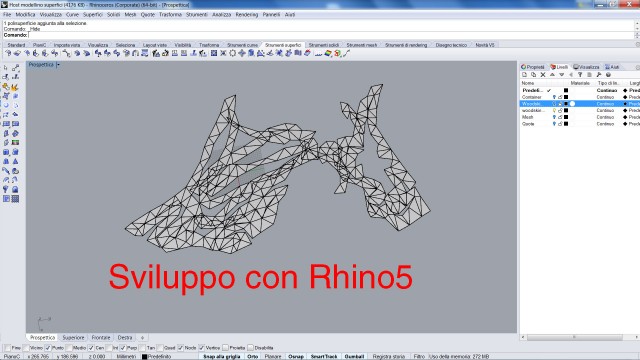Open the Superfici menu
640x360 pixels.
click(93, 14)
